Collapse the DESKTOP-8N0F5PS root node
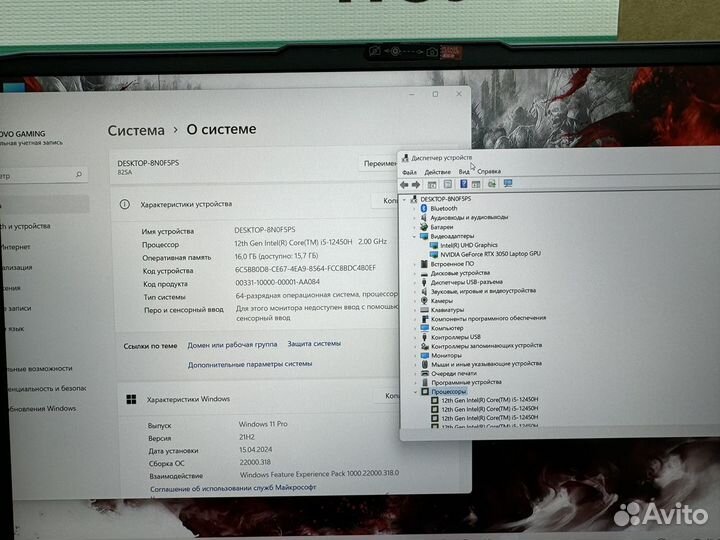 [405, 199]
